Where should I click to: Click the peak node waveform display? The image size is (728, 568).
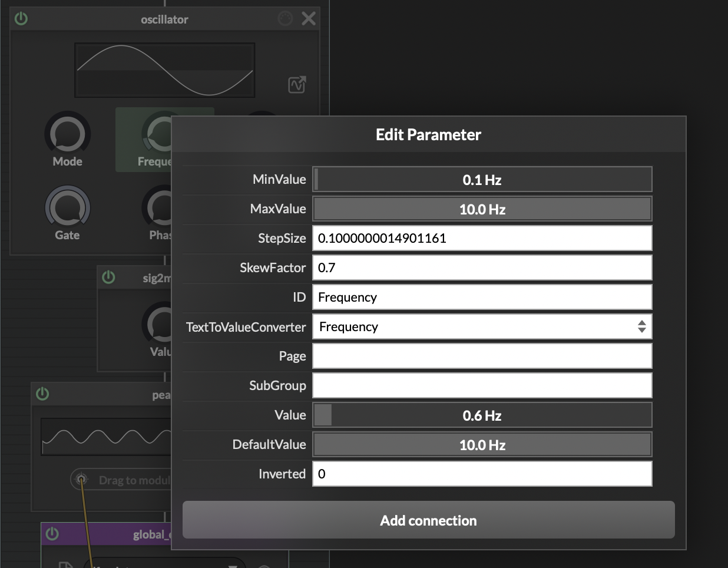106,437
